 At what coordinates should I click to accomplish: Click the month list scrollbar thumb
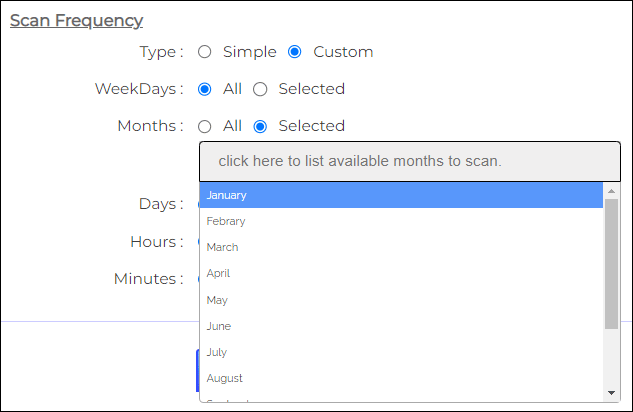pyautogui.click(x=611, y=260)
